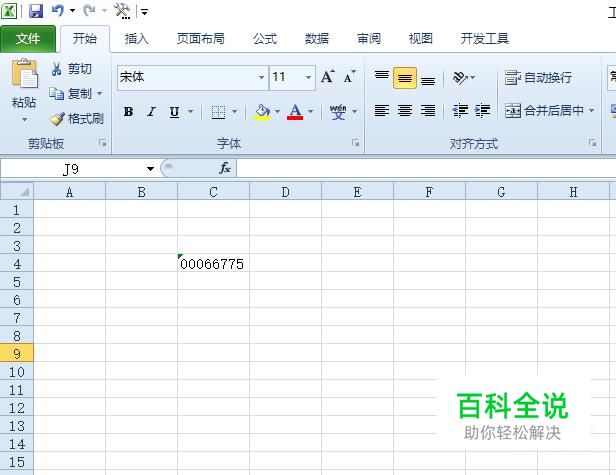Viewport: 616px width, 475px height.
Task: Increase font size with large A icon
Action: 327,77
